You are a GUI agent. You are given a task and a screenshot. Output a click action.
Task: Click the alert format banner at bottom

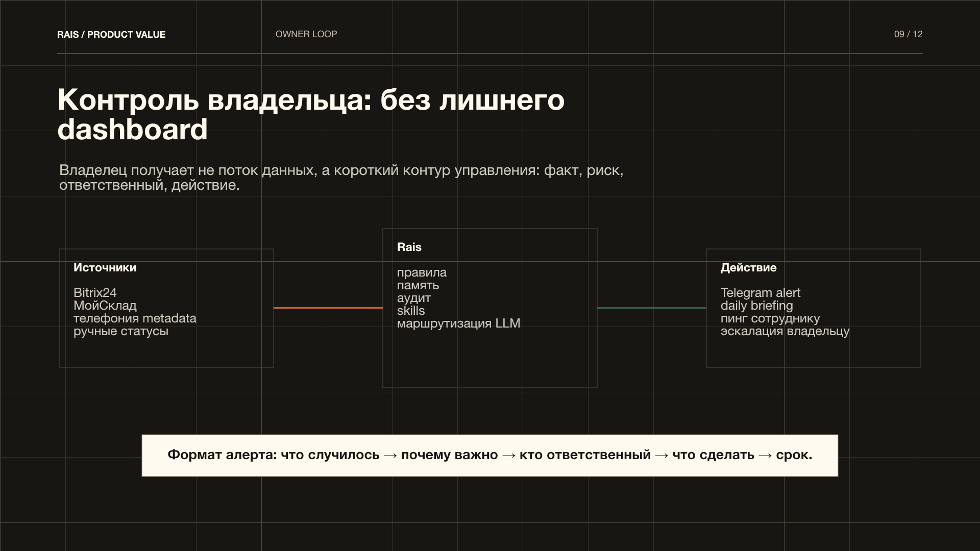[x=489, y=455]
